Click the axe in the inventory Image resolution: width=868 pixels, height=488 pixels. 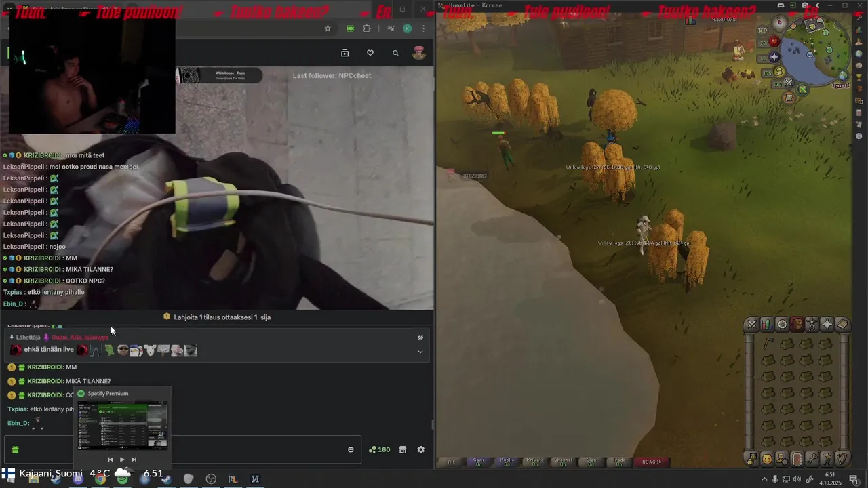pos(768,344)
